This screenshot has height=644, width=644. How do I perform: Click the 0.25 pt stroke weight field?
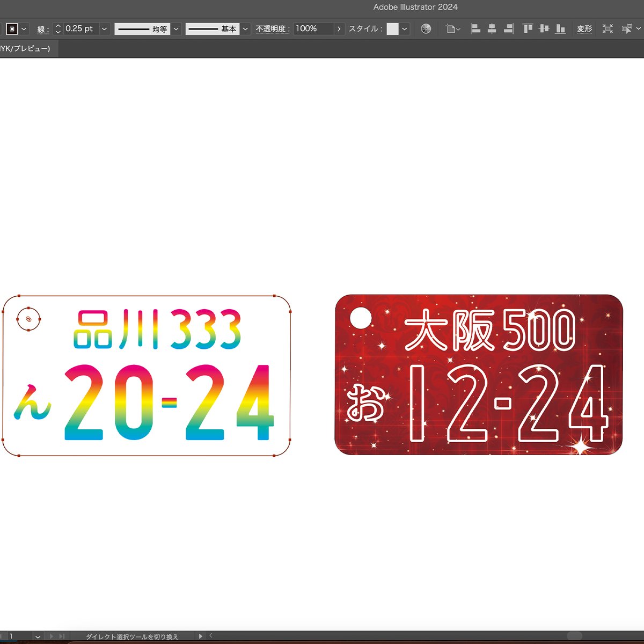pos(81,28)
